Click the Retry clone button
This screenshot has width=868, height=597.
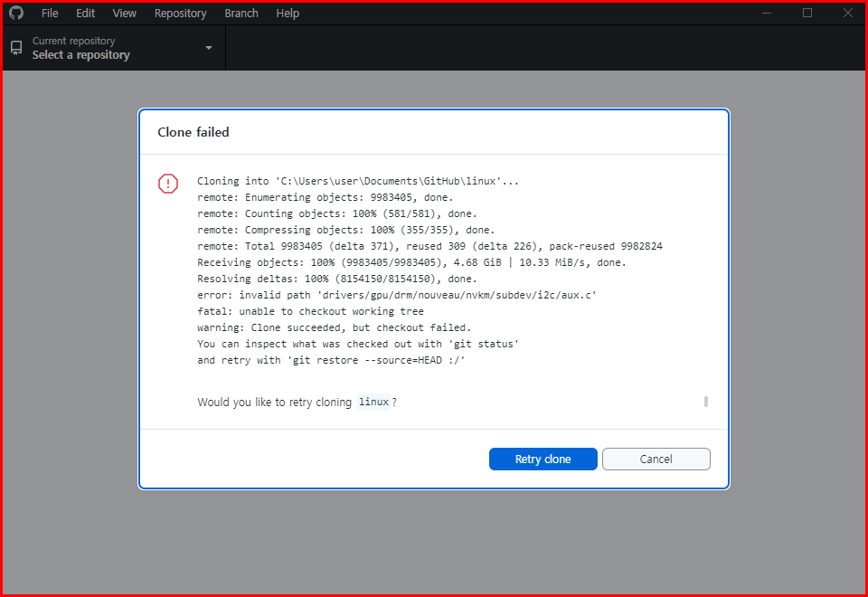click(x=543, y=460)
